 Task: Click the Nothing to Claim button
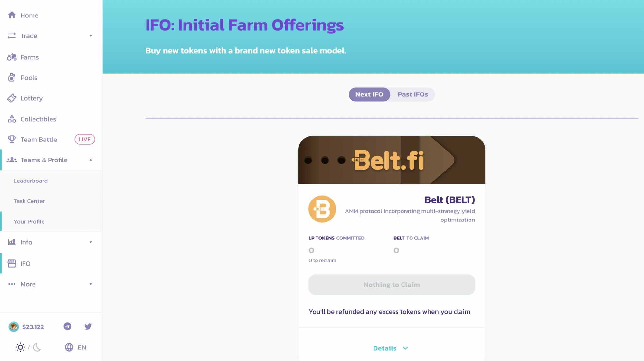(392, 285)
